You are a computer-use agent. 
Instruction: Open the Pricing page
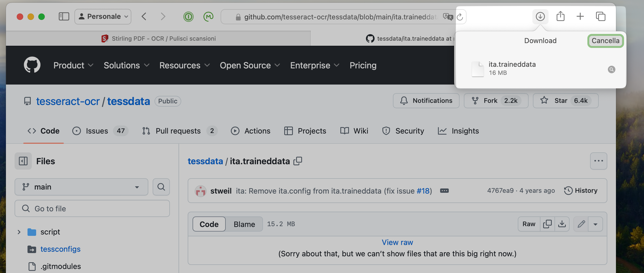click(363, 65)
